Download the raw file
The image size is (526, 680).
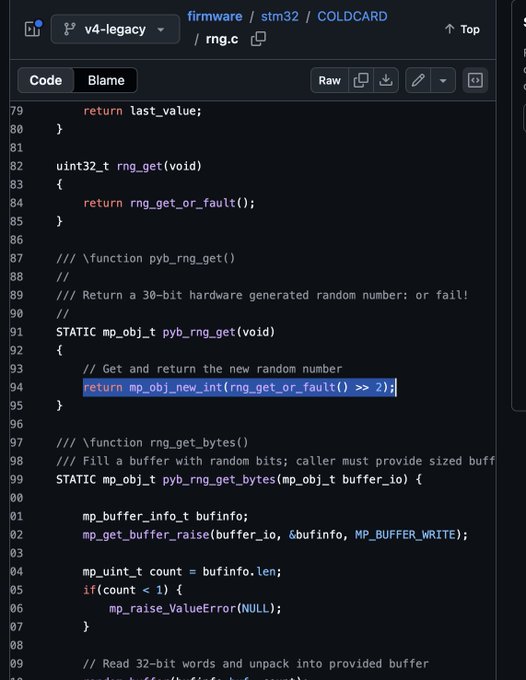pyautogui.click(x=386, y=80)
